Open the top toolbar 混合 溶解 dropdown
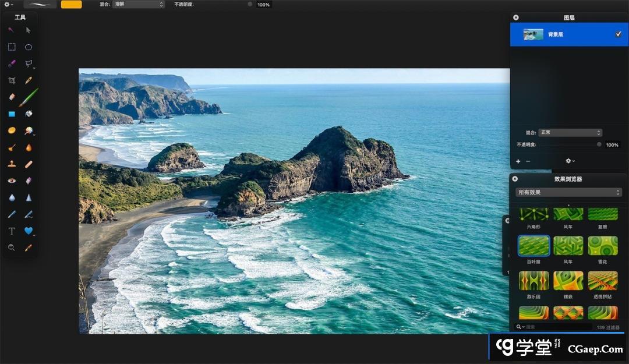 pyautogui.click(x=139, y=5)
